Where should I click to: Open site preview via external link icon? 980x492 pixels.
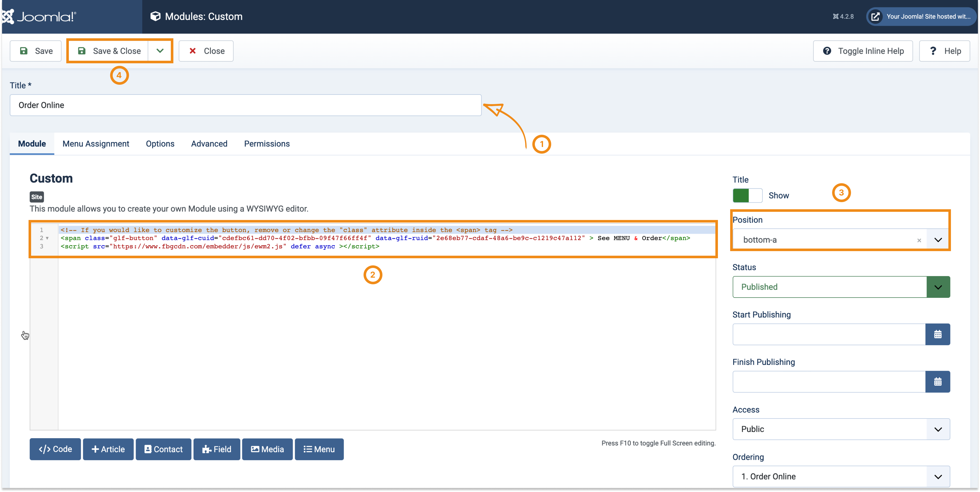pyautogui.click(x=875, y=16)
